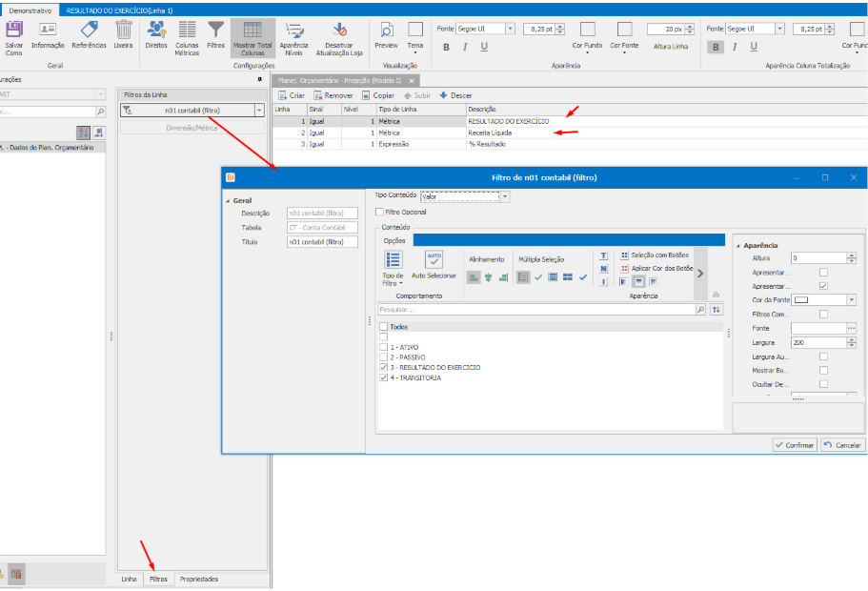The height and width of the screenshot is (591, 868).
Task: Collapse the Aparência properties section
Action: tap(737, 246)
